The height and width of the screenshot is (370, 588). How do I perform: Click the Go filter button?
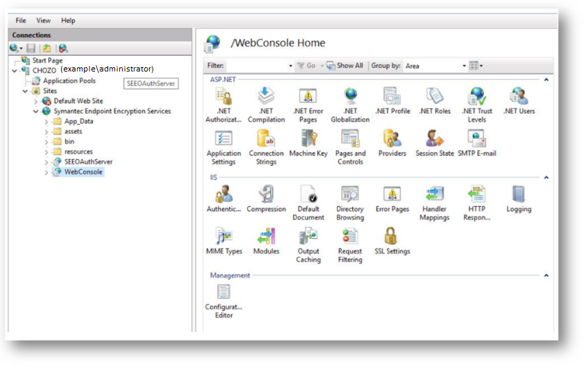(306, 66)
